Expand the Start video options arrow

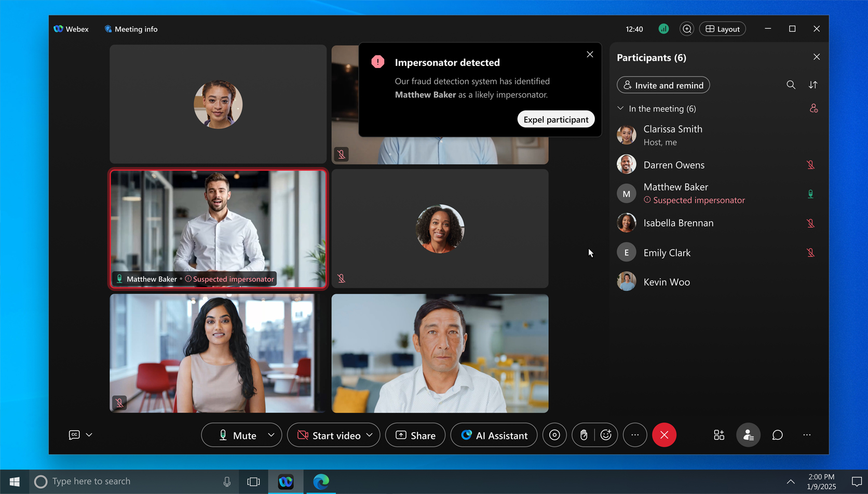370,435
